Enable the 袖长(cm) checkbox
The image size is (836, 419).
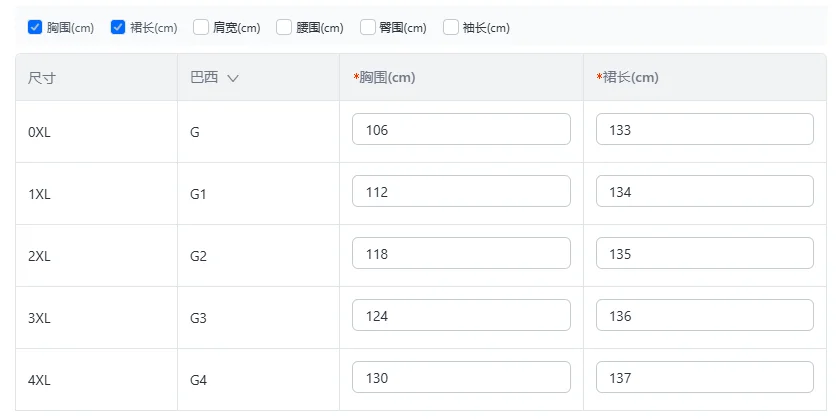(x=451, y=28)
